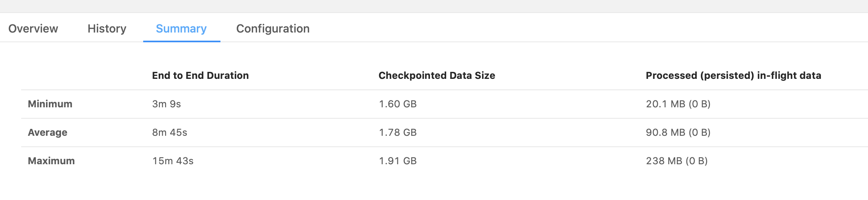Click the 20.1 MB in-flight data value

tap(665, 104)
